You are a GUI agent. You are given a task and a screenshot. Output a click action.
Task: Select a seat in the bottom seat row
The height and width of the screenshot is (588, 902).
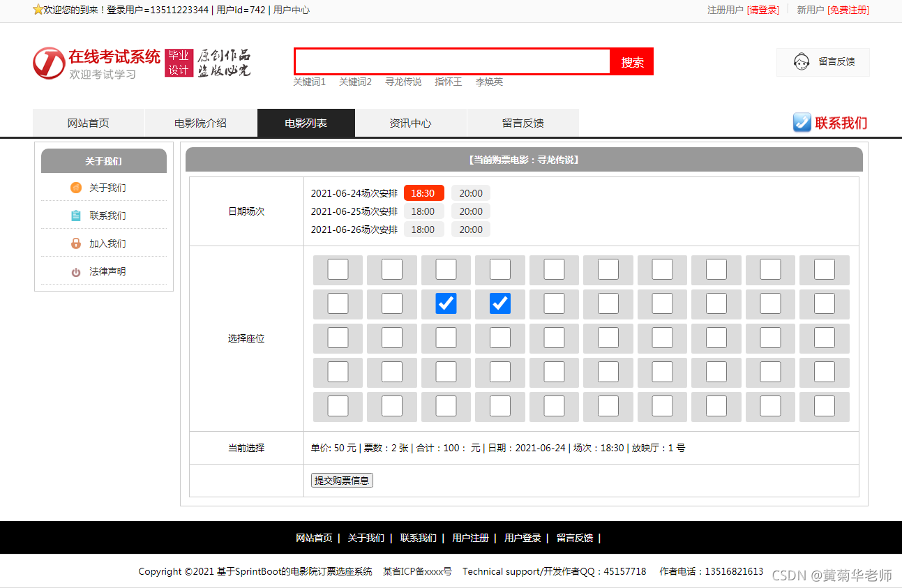click(338, 406)
